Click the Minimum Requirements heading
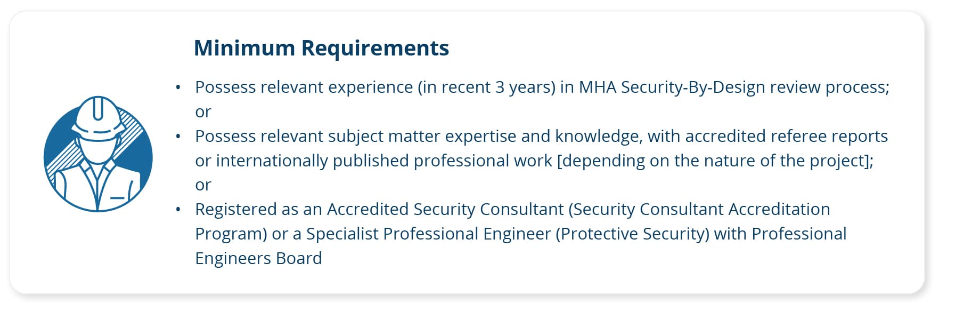 321,48
